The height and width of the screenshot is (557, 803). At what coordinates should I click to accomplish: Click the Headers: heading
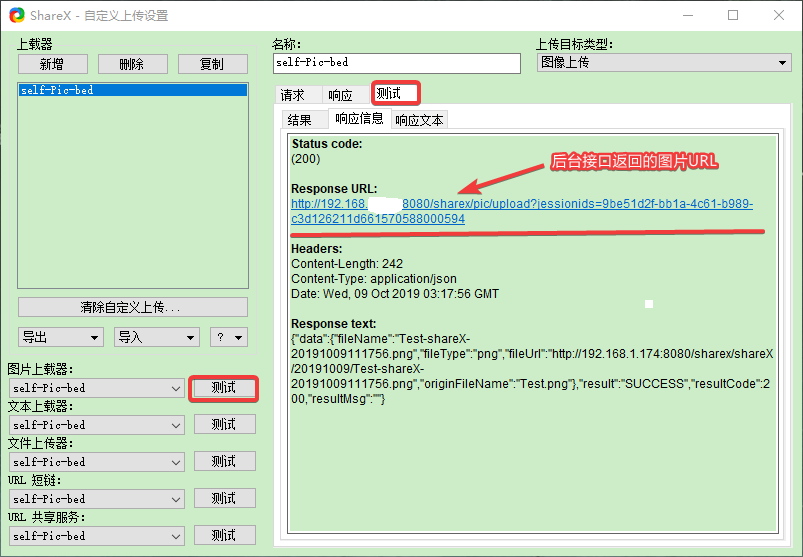[316, 249]
